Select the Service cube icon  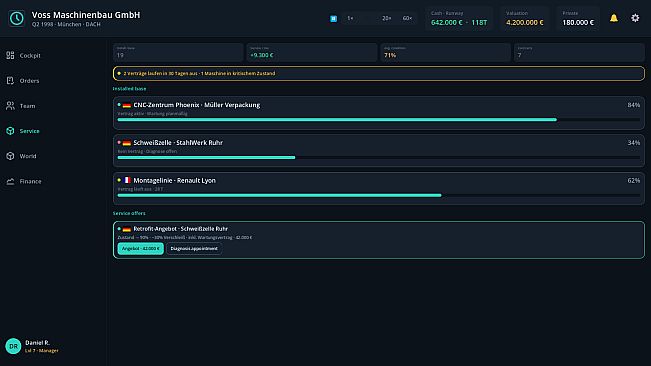10,131
